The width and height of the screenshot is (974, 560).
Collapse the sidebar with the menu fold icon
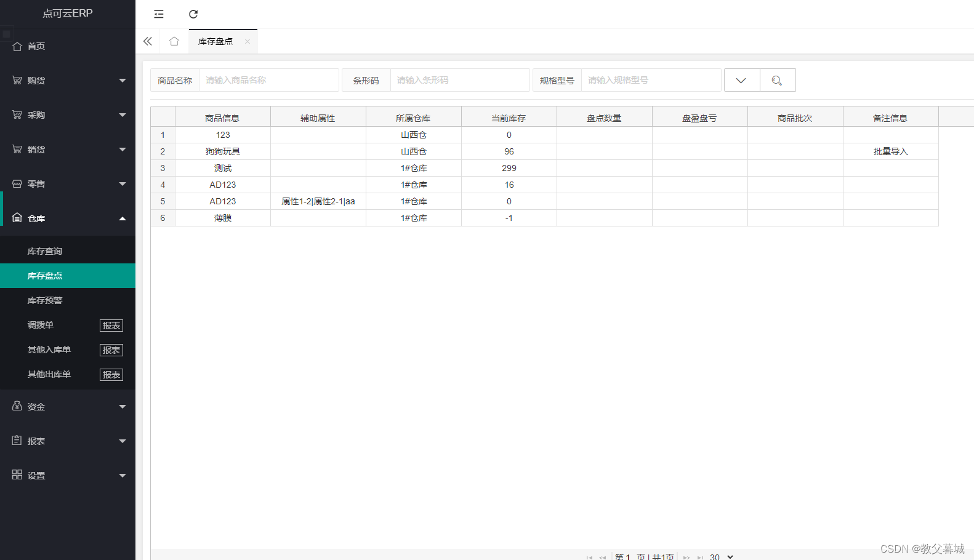159,14
